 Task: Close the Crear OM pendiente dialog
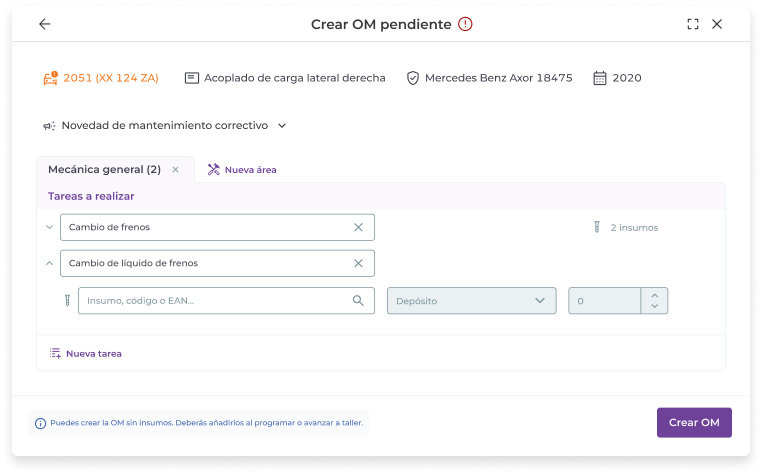717,24
